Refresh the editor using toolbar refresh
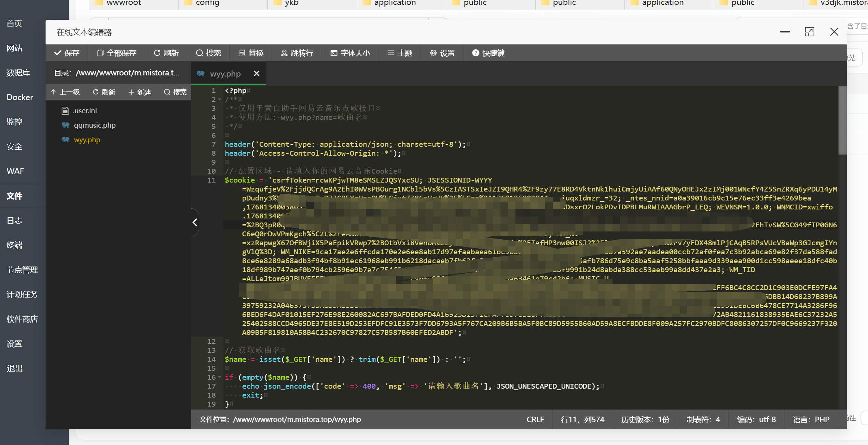868x445 pixels. 166,53
